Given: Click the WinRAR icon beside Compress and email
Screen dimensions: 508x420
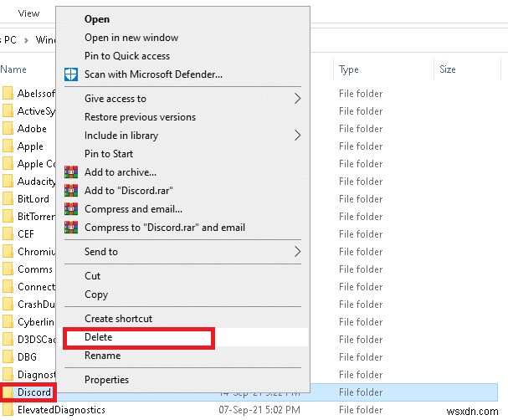Looking at the screenshot, I should (71, 209).
